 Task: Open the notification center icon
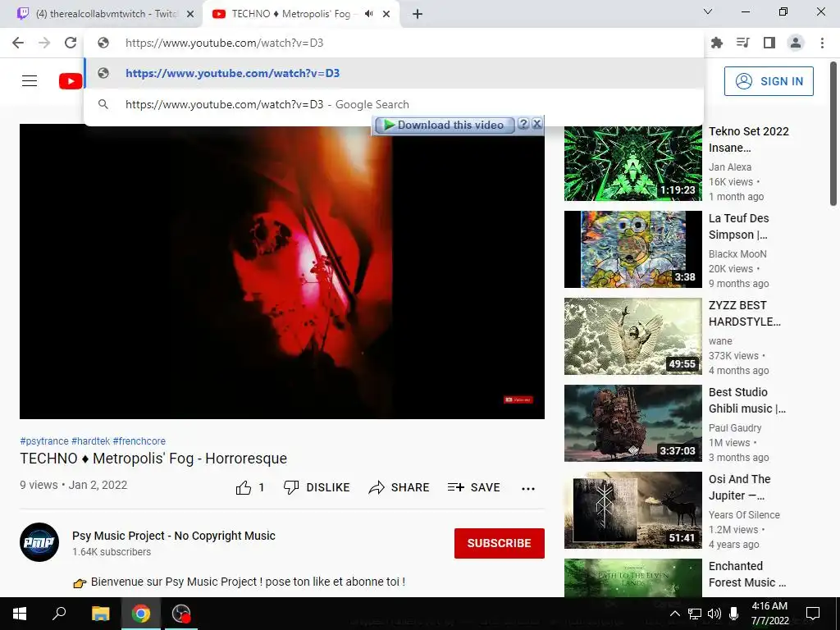813,614
